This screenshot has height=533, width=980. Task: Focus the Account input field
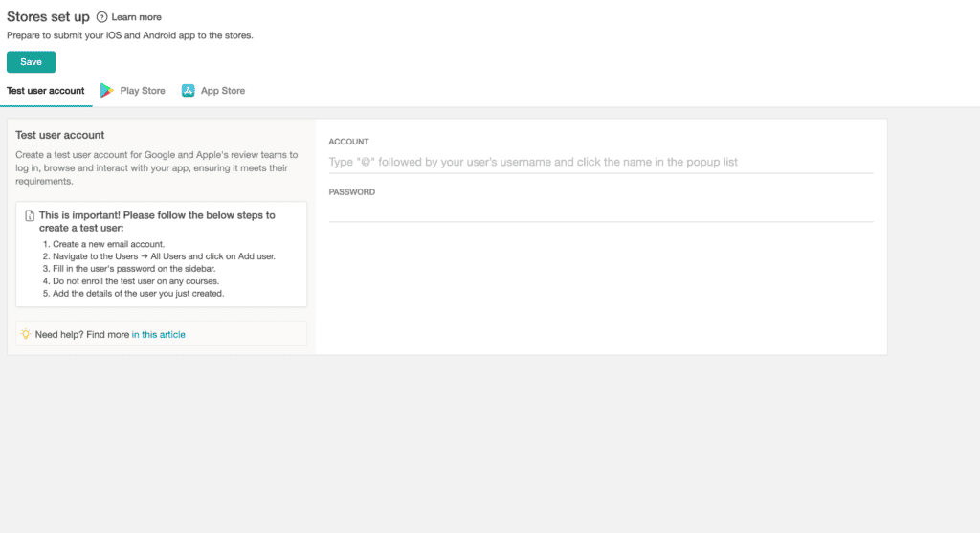600,163
